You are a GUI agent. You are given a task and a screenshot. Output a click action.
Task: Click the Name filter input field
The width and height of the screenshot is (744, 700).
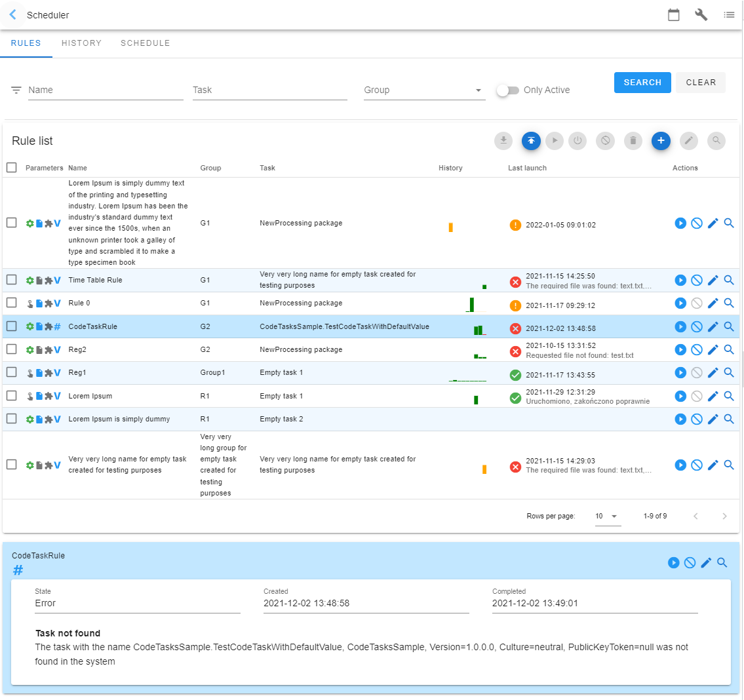pos(106,90)
